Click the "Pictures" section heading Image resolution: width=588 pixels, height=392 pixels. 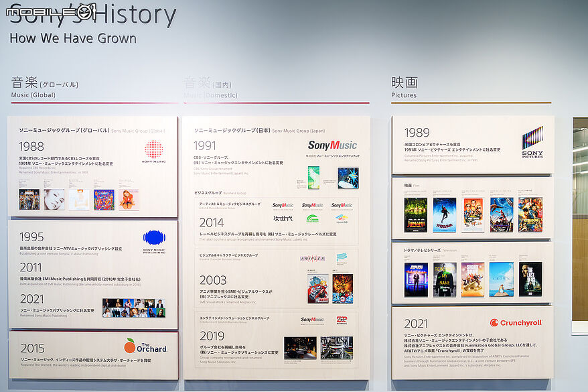(404, 95)
